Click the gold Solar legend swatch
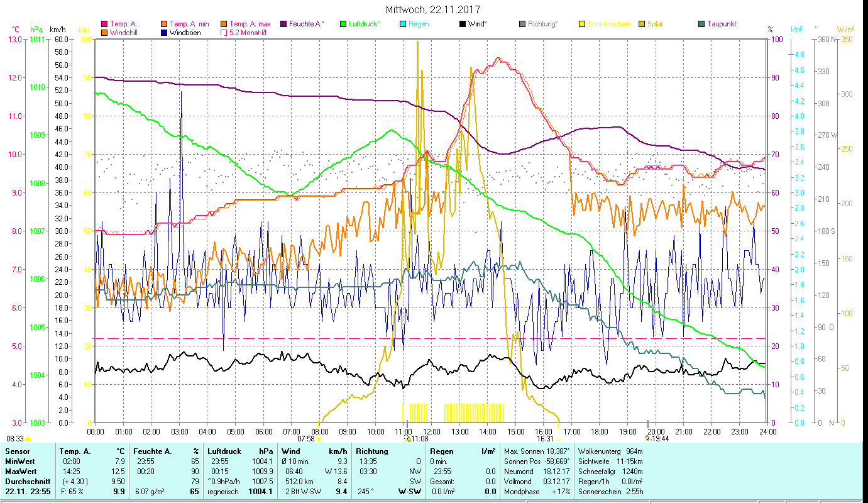Screen dimensions: 868x503 (x=642, y=24)
